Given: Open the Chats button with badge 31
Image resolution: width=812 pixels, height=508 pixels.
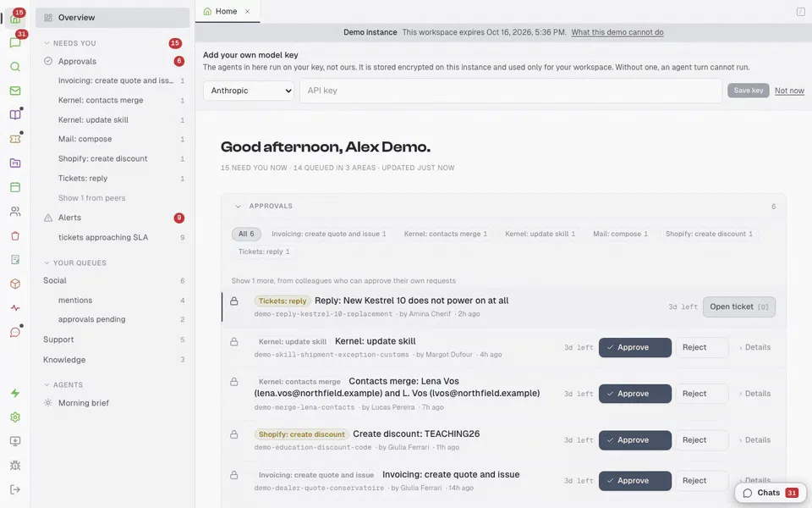Looking at the screenshot, I should click(x=770, y=493).
